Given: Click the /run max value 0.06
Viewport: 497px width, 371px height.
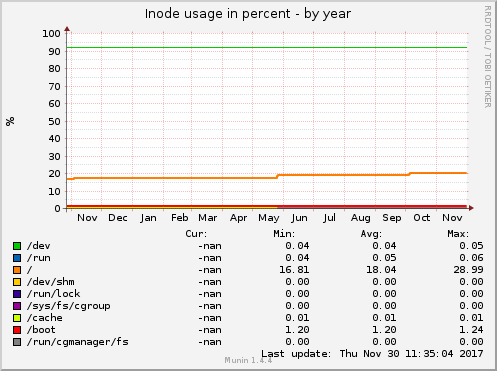Looking at the screenshot, I should 471,258.
